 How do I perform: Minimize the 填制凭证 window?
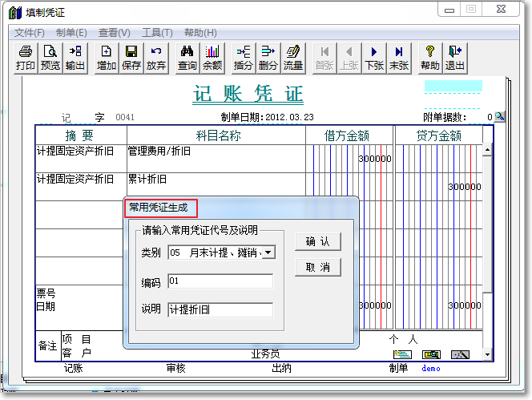449,10
